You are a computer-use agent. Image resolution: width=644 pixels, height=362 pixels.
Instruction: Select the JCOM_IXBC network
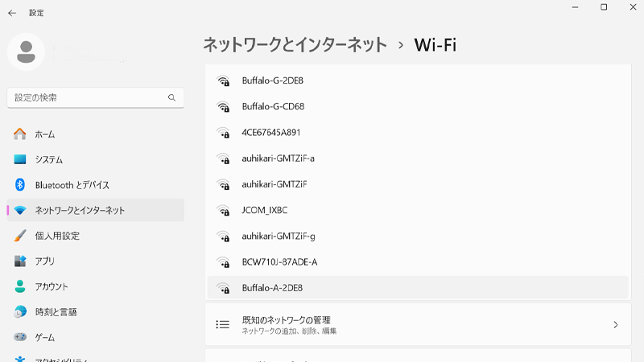point(418,210)
